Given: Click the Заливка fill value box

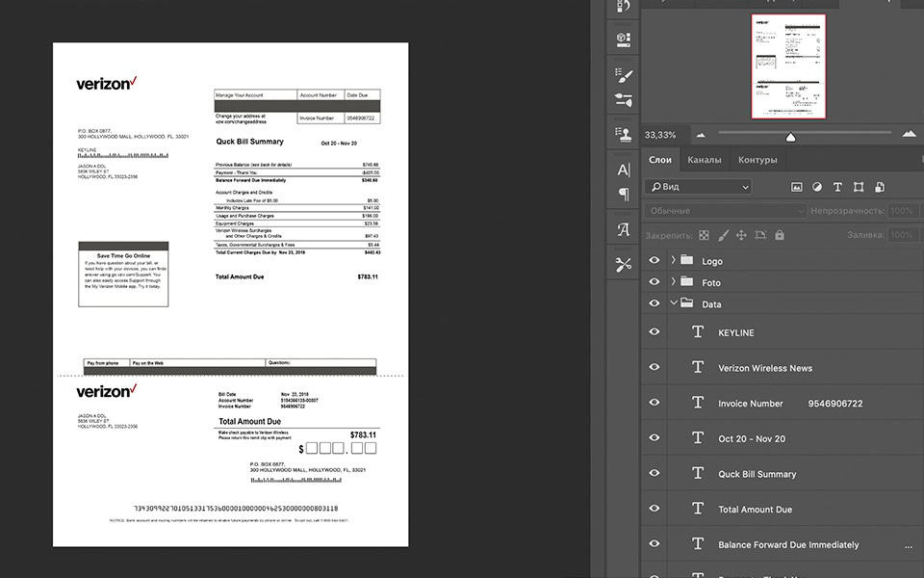Looking at the screenshot, I should point(902,235).
